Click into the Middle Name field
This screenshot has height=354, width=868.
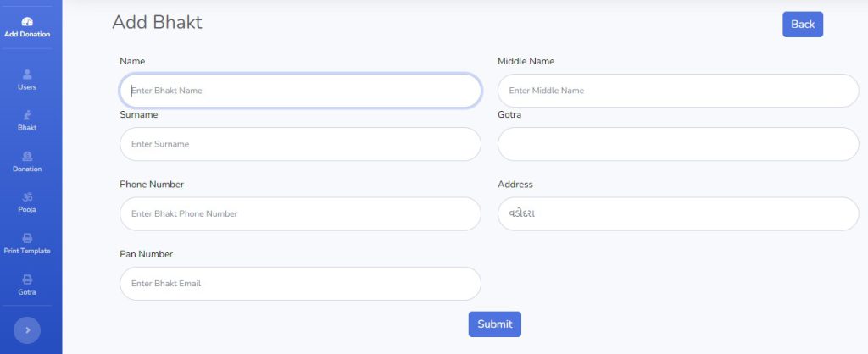coord(678,91)
